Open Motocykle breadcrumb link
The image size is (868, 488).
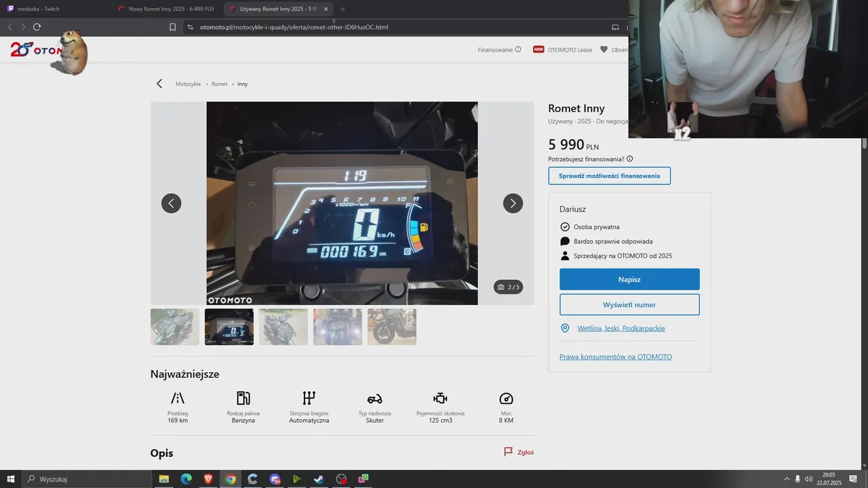(188, 84)
